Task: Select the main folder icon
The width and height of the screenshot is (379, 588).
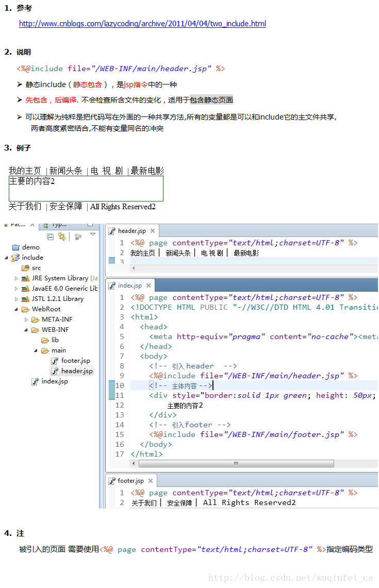Action: [45, 350]
